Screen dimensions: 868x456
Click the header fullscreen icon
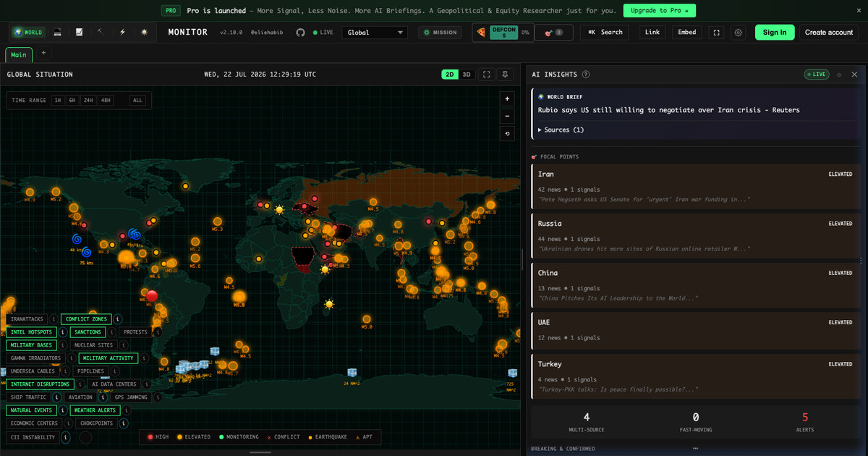click(x=716, y=33)
